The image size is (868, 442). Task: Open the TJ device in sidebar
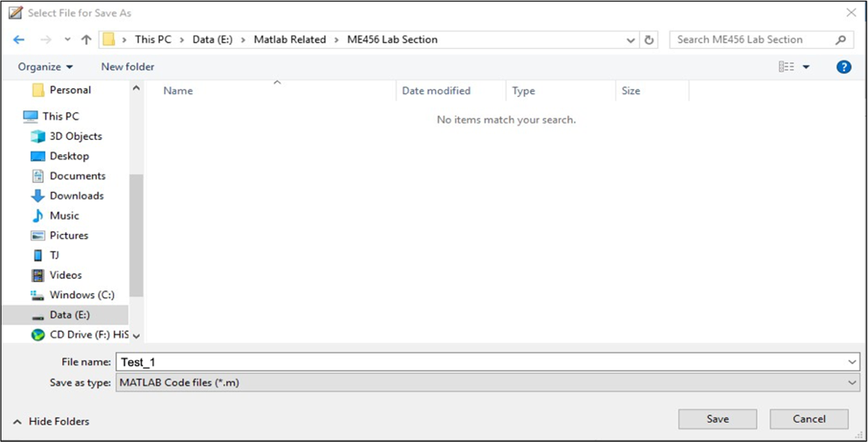point(45,255)
